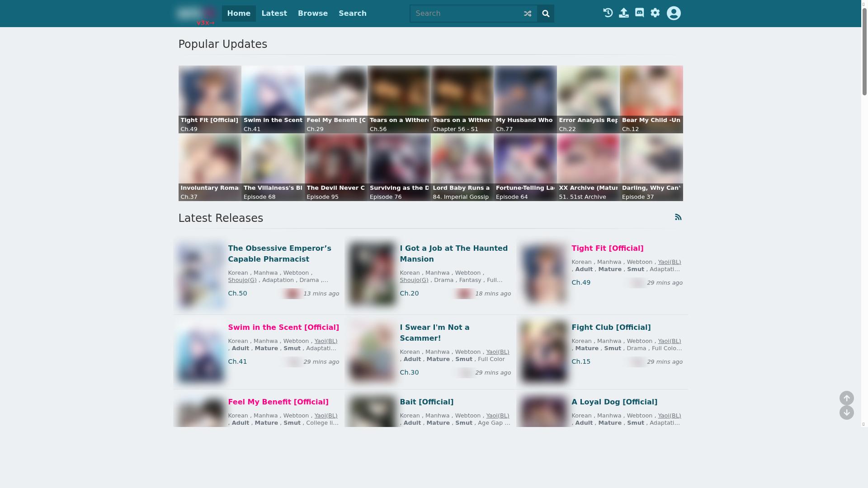This screenshot has height=488, width=868.
Task: Click the user profile avatar icon
Action: (x=674, y=13)
